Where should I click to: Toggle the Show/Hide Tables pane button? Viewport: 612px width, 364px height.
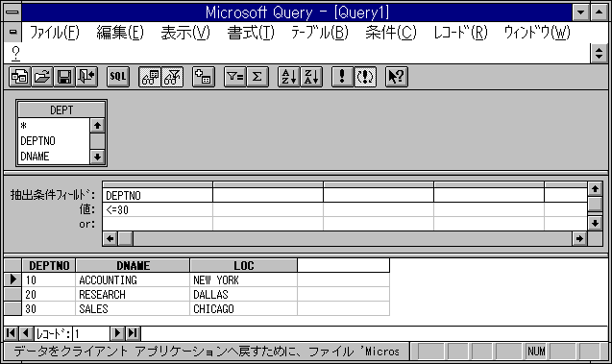pos(150,77)
